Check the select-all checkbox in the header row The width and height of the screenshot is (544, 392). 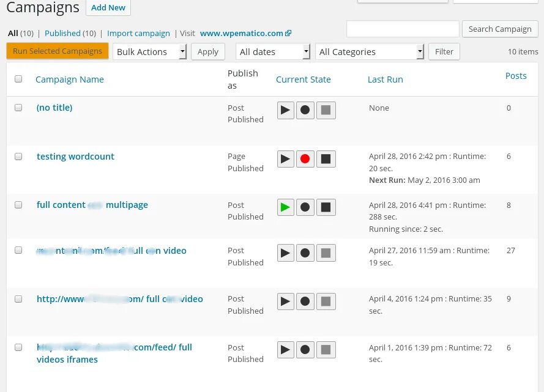tap(18, 78)
